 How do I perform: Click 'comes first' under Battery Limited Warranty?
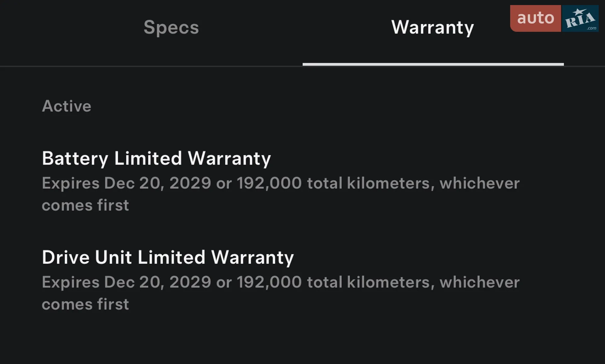pos(85,205)
